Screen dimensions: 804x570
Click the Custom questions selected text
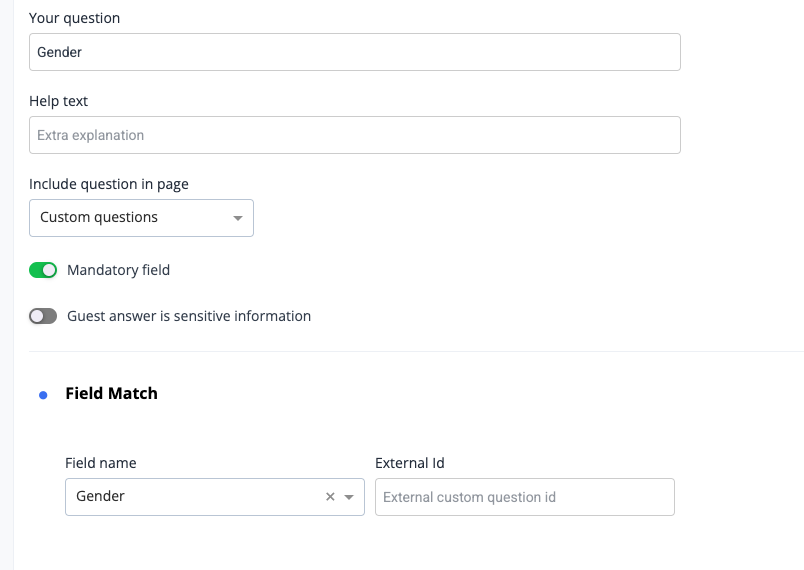point(99,217)
